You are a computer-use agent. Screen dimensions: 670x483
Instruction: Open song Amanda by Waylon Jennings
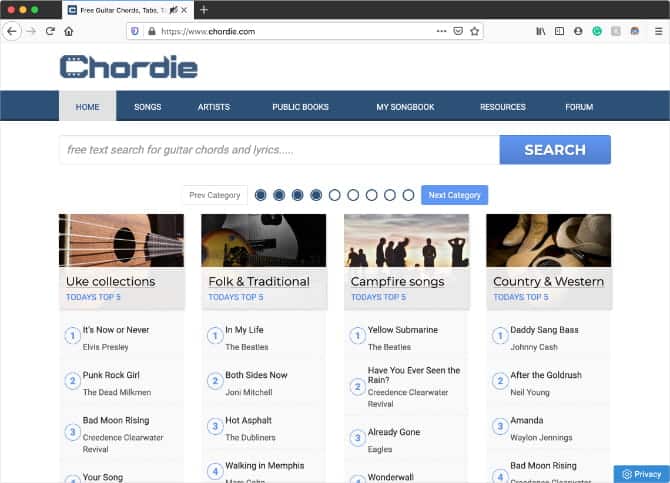[526, 420]
